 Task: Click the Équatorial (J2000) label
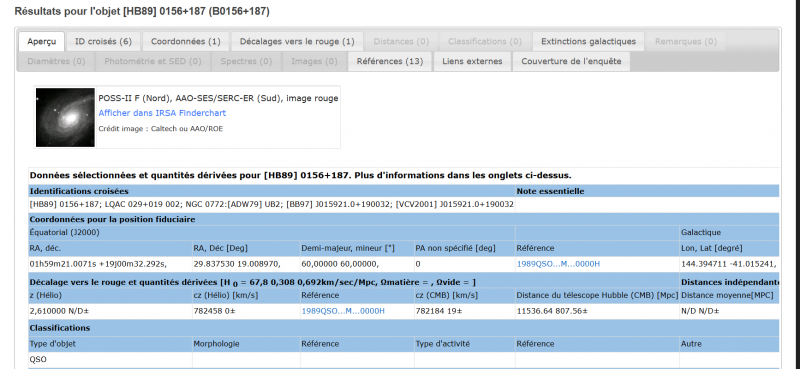coord(64,232)
